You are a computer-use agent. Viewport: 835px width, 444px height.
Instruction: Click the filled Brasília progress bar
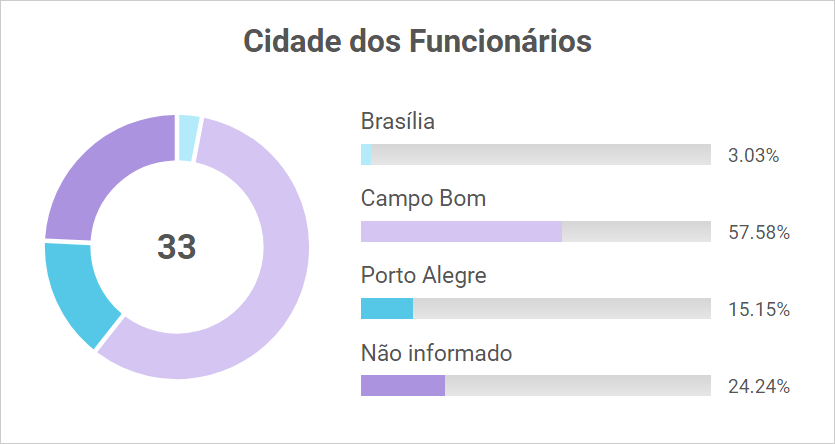pyautogui.click(x=366, y=154)
